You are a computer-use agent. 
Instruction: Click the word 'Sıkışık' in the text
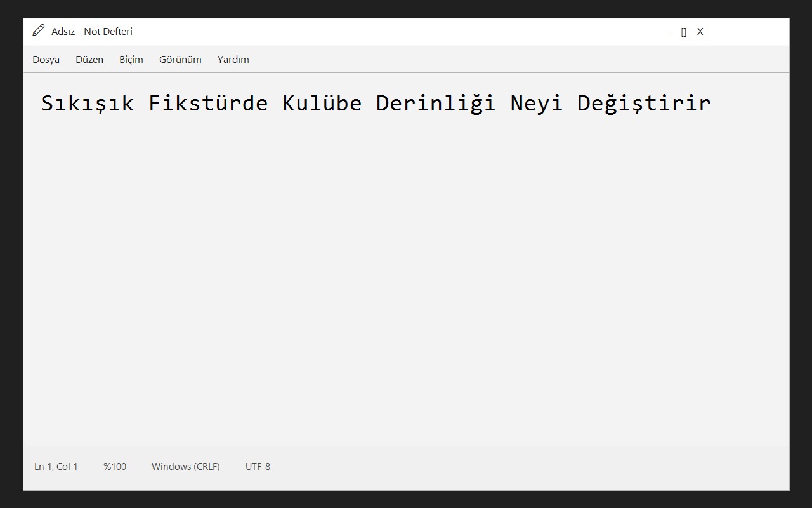[x=88, y=103]
